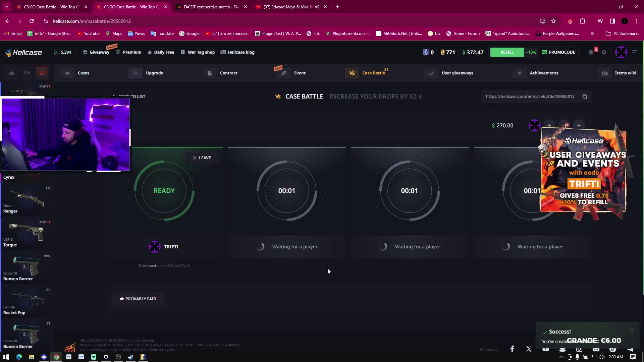Select the User giveaways tab
This screenshot has height=362, width=644.
tap(449, 73)
